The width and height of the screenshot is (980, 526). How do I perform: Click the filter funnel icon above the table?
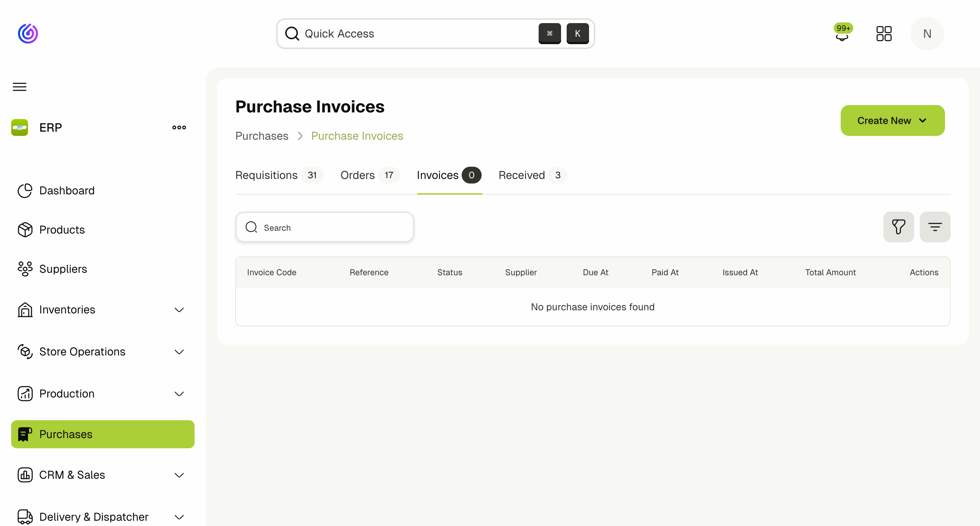[898, 227]
